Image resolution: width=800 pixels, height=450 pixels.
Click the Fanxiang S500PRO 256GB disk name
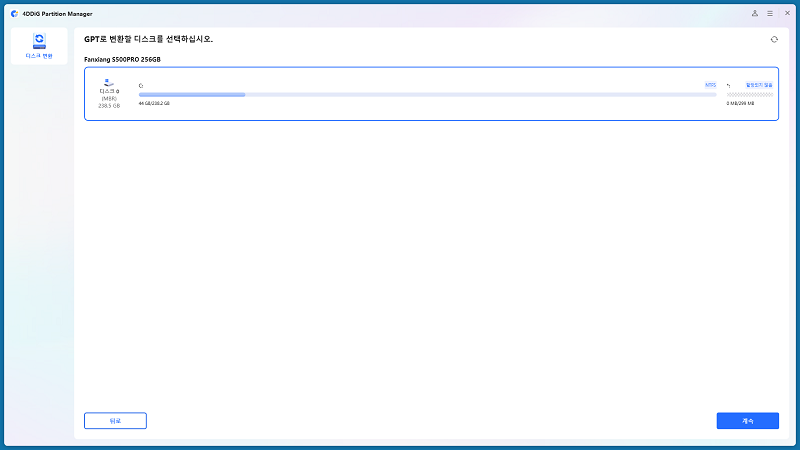122,59
